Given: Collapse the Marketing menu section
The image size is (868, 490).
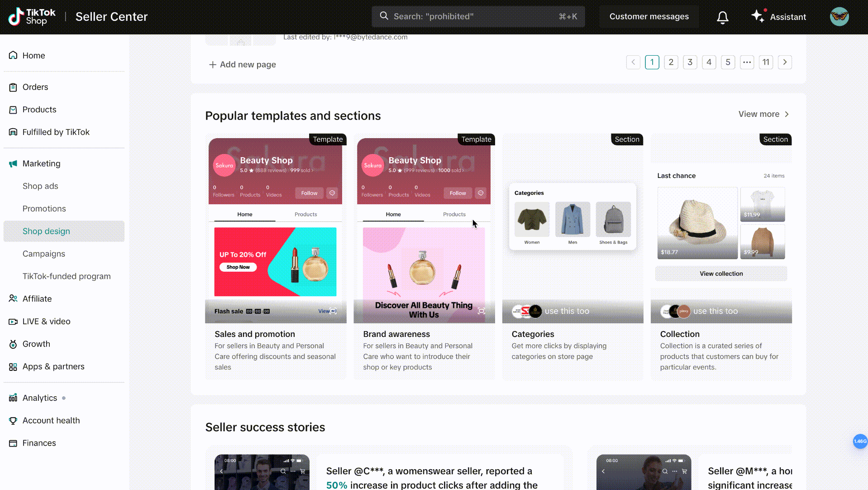Looking at the screenshot, I should [x=41, y=163].
